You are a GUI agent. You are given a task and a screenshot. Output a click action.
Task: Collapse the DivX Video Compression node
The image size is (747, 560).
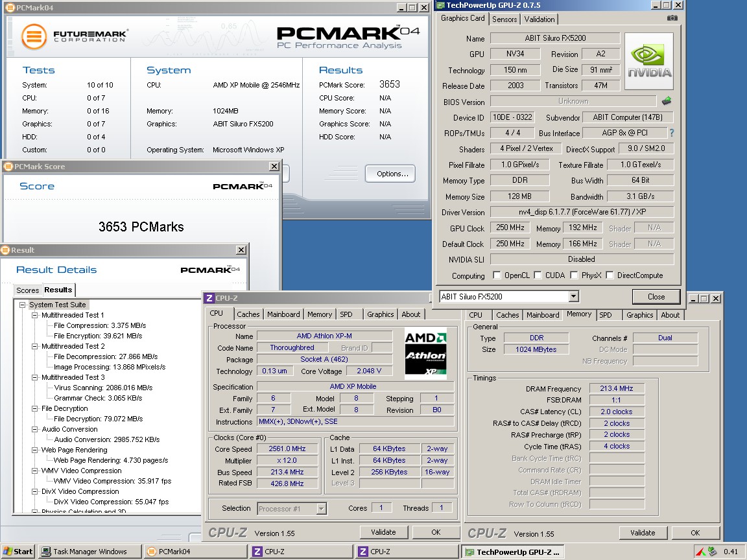point(34,491)
